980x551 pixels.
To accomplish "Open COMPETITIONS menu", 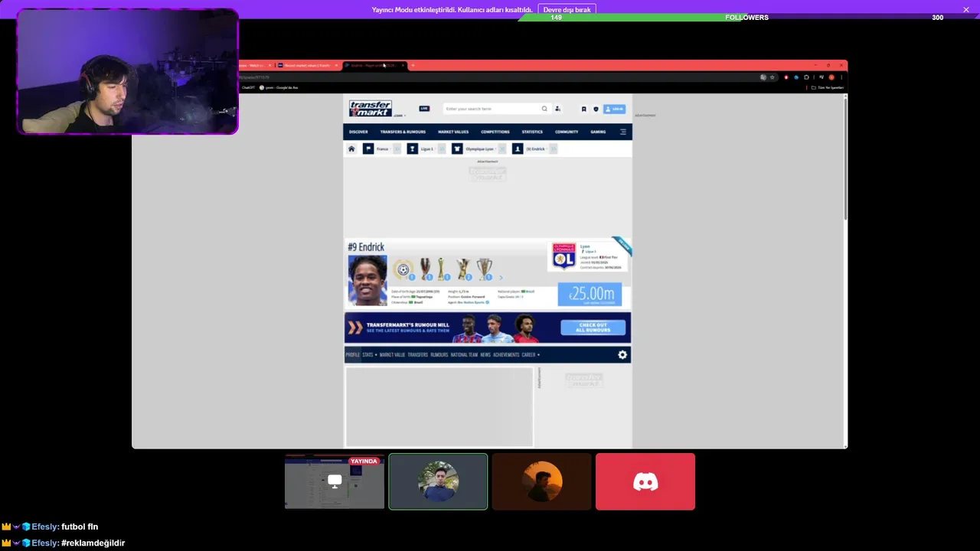I will [495, 132].
